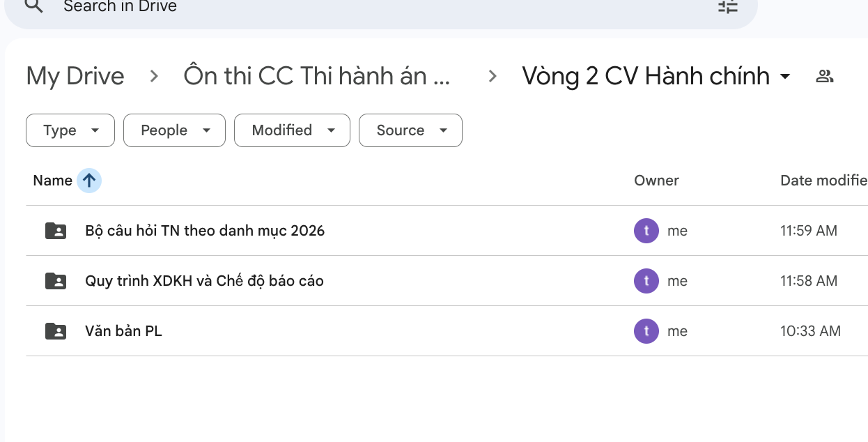Click owner avatar in Văn bản PL row
This screenshot has height=442, width=868.
(x=646, y=331)
